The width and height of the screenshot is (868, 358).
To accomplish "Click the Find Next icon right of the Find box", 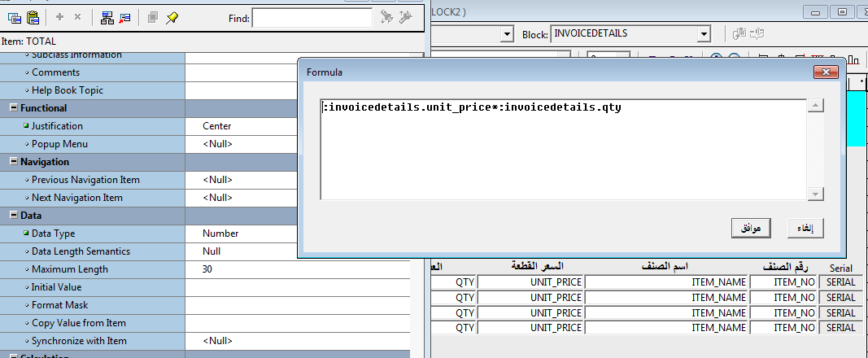I will pyautogui.click(x=387, y=17).
